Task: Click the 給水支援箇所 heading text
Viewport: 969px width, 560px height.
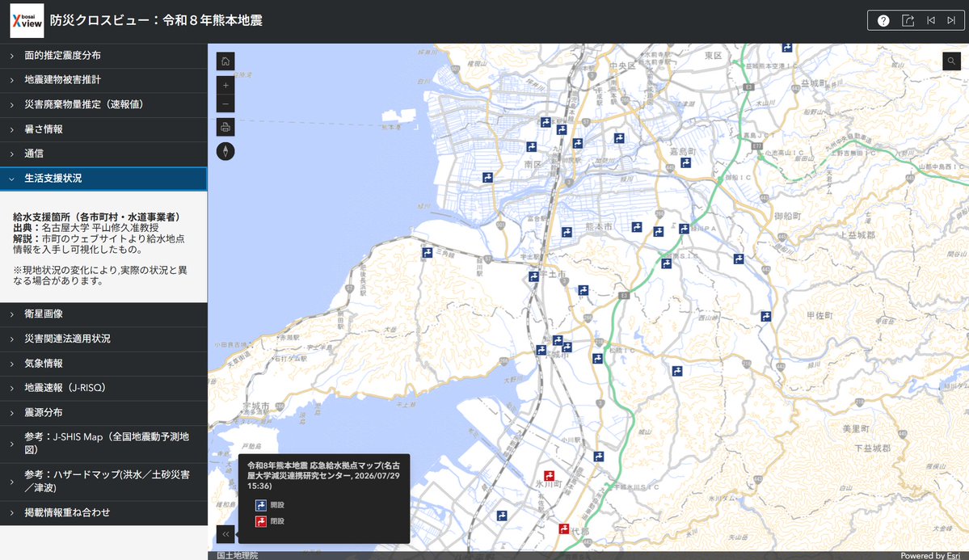Action: 97,217
